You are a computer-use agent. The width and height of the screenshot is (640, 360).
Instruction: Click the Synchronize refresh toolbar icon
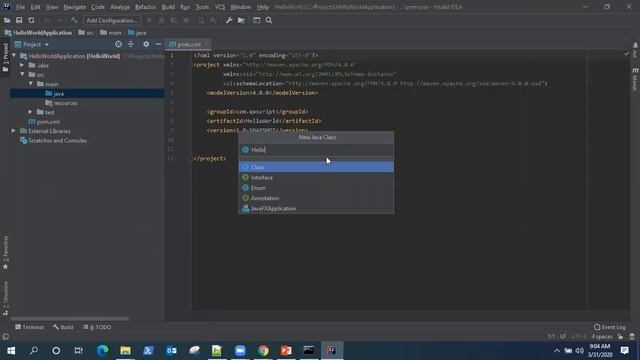(x=31, y=20)
